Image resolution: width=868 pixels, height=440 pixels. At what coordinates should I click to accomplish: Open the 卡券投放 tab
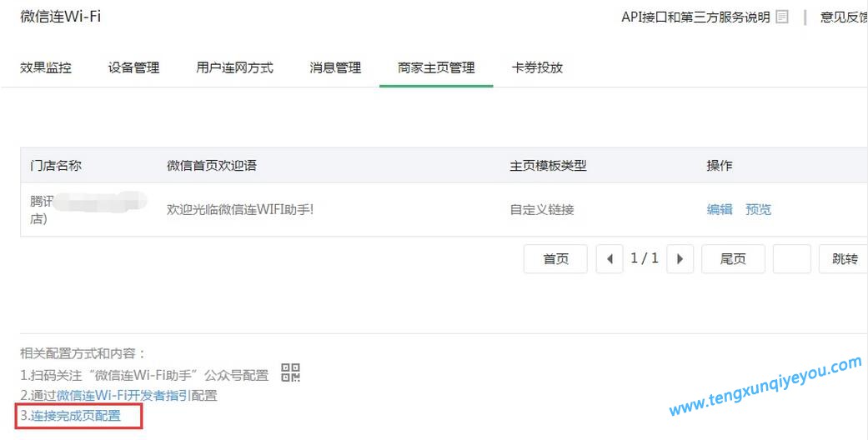pyautogui.click(x=537, y=67)
